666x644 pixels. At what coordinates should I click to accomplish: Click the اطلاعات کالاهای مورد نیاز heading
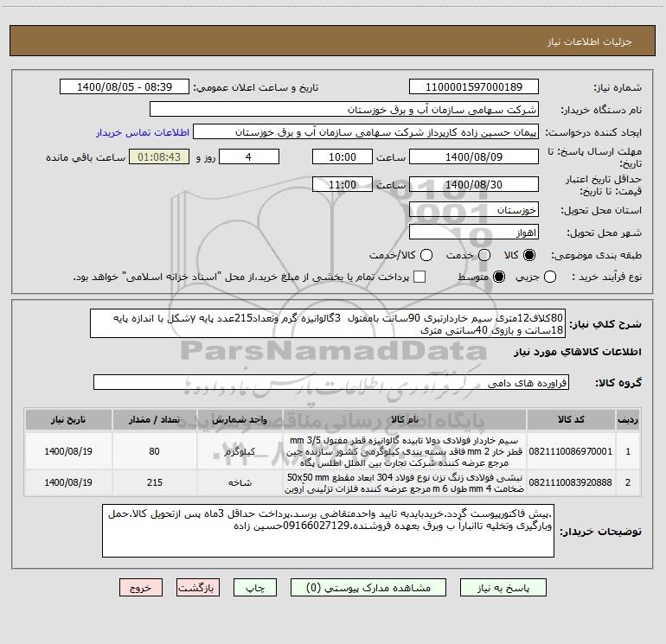[577, 352]
